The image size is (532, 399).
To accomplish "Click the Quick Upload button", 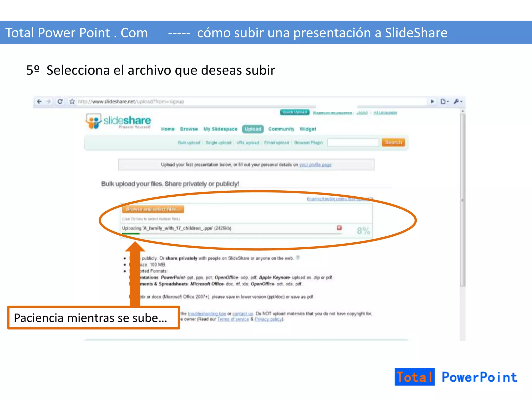I will [295, 112].
